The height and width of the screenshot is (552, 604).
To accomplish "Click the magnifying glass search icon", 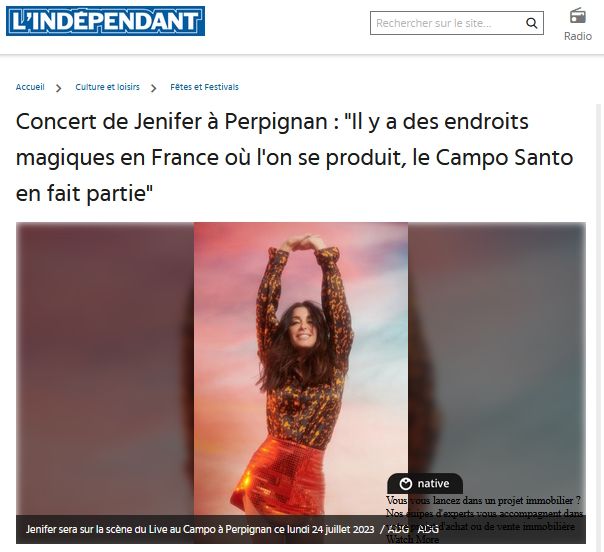I will (x=531, y=23).
